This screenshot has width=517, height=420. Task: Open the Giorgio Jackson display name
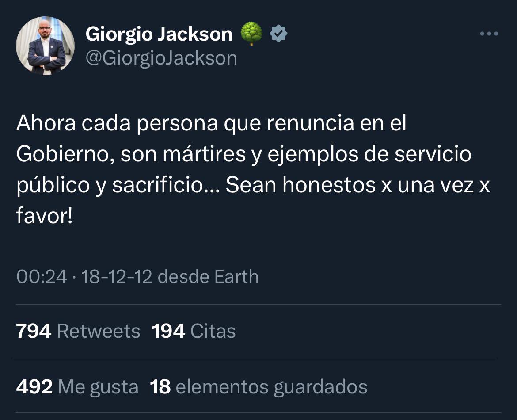159,34
